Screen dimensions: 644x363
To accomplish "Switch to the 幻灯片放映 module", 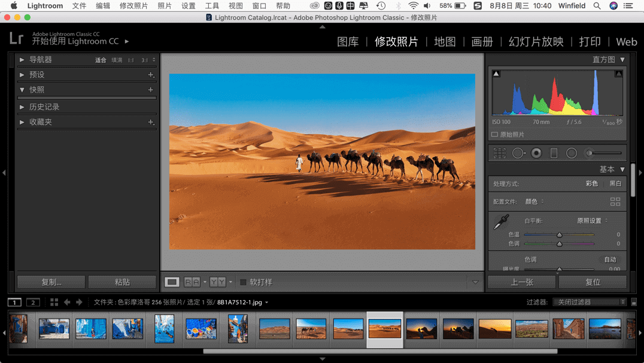I will coord(536,41).
